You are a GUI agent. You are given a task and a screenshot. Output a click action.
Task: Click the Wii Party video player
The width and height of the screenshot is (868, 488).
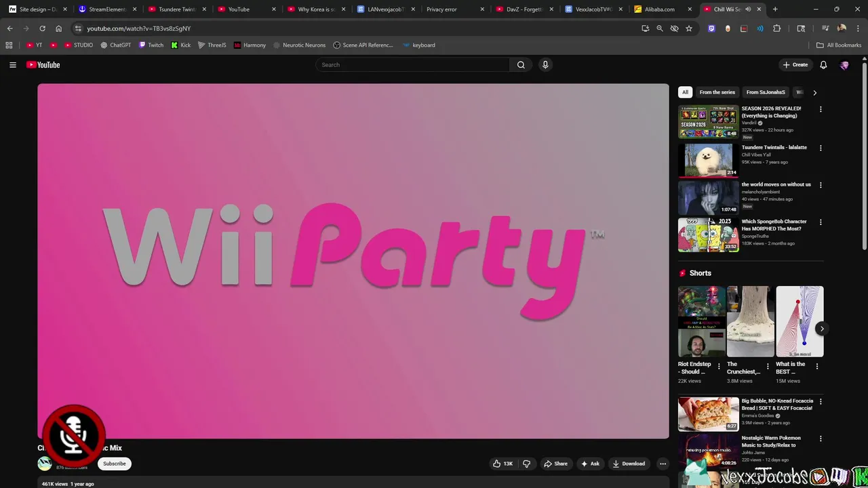pos(353,261)
